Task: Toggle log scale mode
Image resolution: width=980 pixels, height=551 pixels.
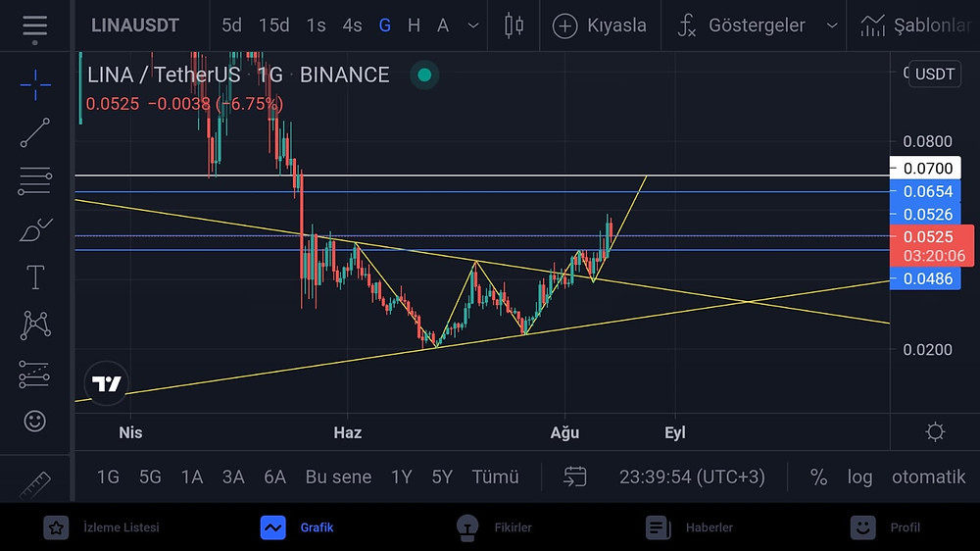Action: click(x=860, y=477)
